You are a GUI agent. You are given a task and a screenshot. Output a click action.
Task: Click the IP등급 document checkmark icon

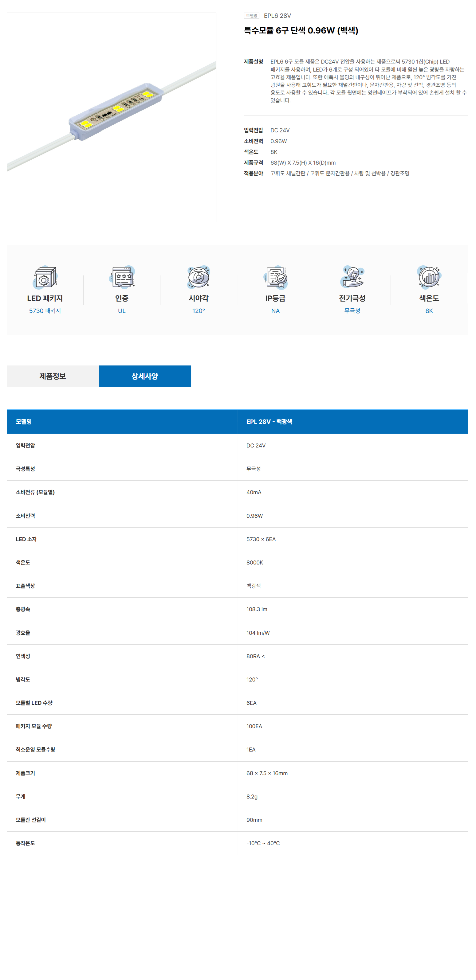pyautogui.click(x=275, y=277)
